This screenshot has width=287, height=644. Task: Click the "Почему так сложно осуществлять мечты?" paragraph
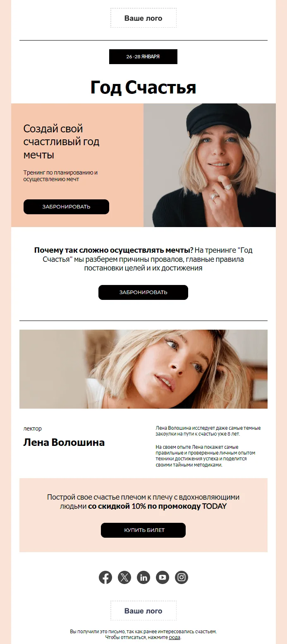click(143, 259)
